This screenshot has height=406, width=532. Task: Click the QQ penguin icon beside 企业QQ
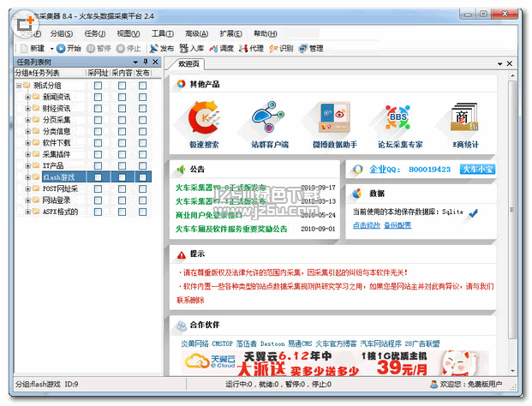[x=357, y=170]
